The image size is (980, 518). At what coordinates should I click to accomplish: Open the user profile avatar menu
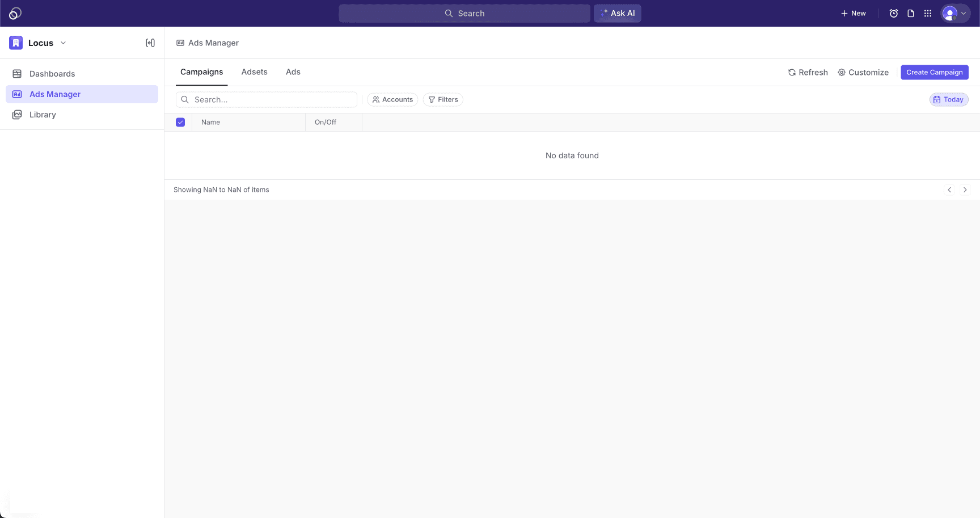coord(955,14)
